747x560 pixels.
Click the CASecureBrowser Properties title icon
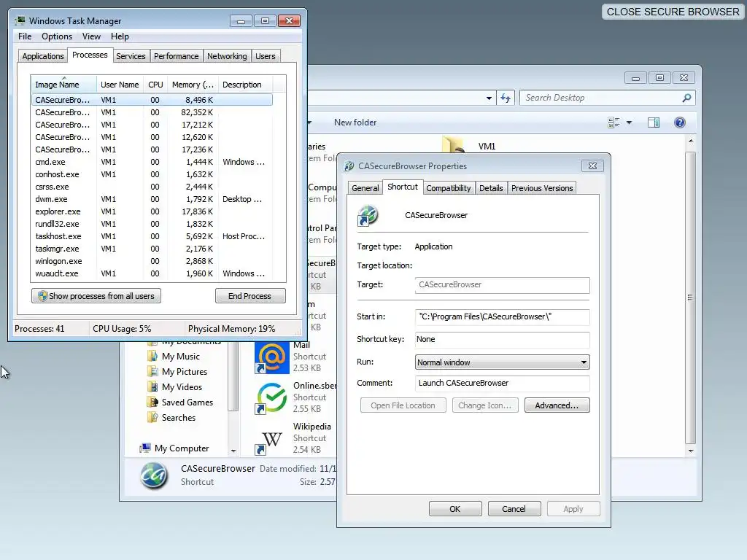coord(349,166)
